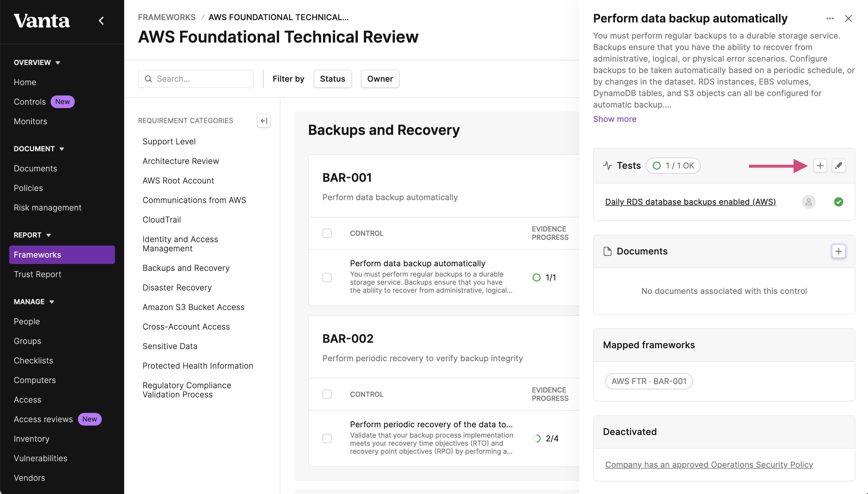Click the Vanta logo
868x494 pixels.
(x=42, y=21)
